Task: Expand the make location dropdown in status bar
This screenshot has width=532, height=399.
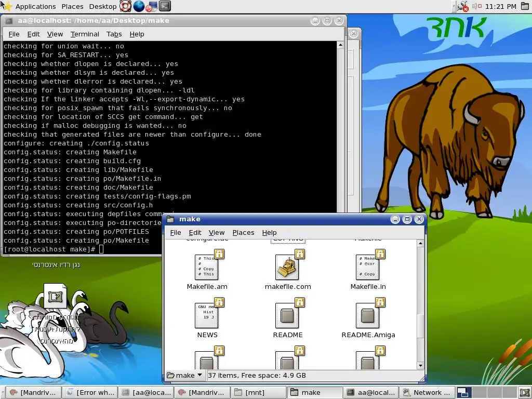Action: (x=184, y=375)
